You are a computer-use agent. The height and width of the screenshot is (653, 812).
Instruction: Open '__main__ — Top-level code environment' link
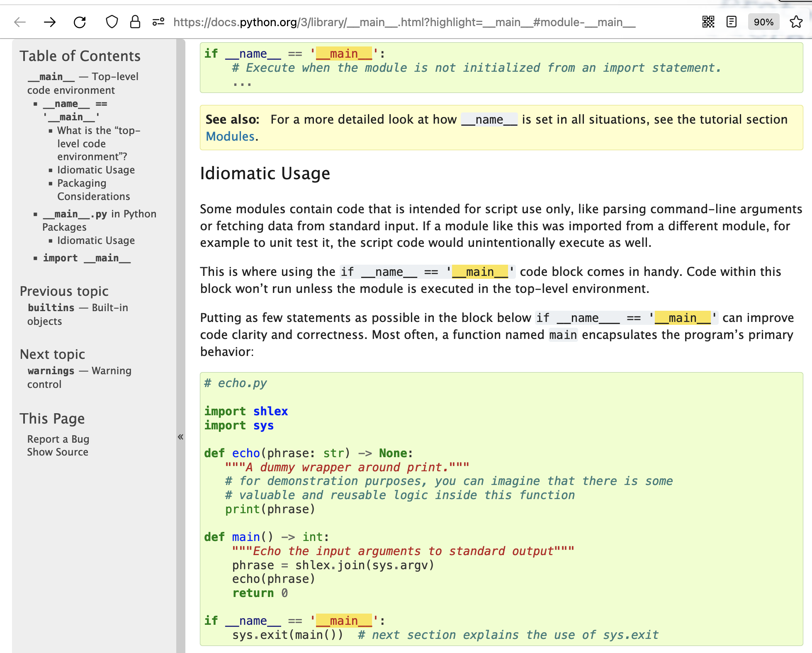(x=83, y=83)
